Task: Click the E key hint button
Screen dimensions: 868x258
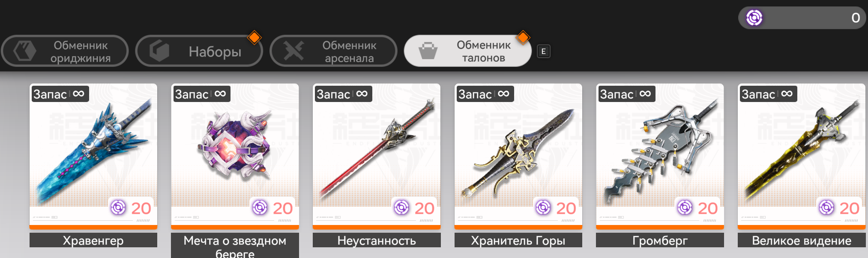Action: click(544, 51)
